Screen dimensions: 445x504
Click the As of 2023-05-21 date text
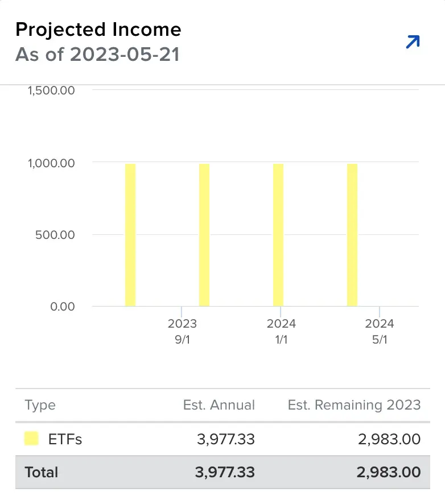(97, 55)
